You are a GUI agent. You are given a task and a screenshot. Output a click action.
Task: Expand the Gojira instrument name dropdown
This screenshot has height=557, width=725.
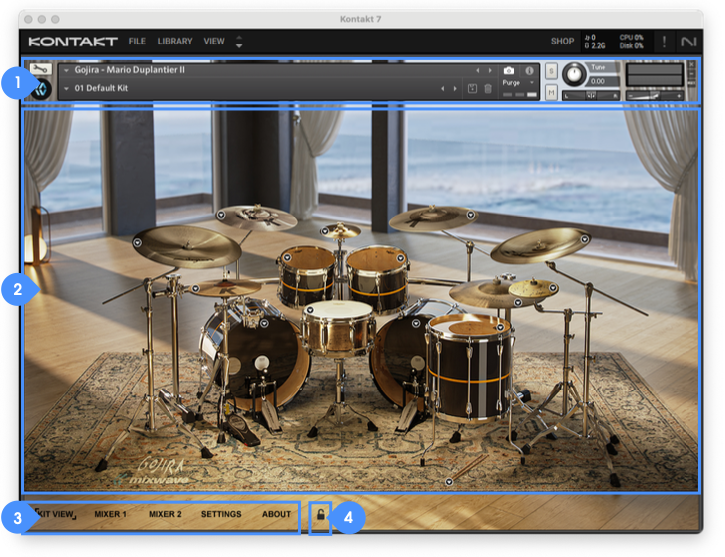[66, 71]
